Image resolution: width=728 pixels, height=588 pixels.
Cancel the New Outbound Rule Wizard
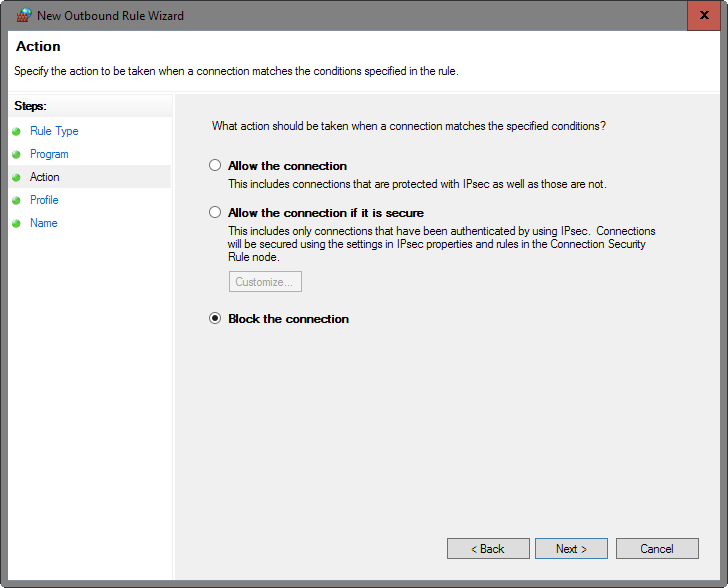pos(657,549)
